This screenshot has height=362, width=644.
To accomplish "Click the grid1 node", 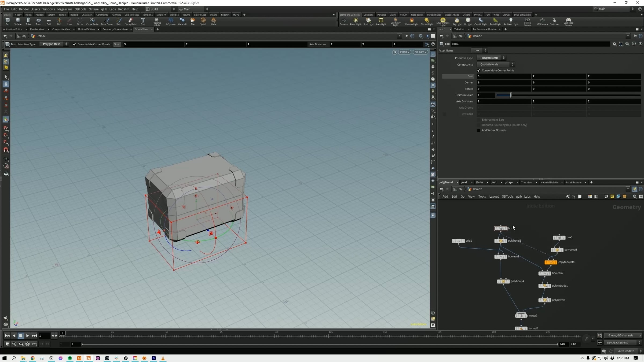I will 458,241.
